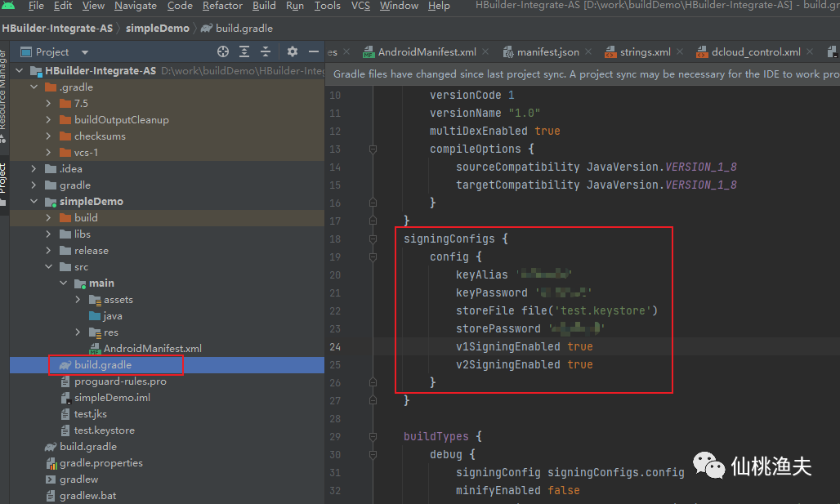Select test.jks in the project tree
This screenshot has height=504, width=840.
coord(90,414)
